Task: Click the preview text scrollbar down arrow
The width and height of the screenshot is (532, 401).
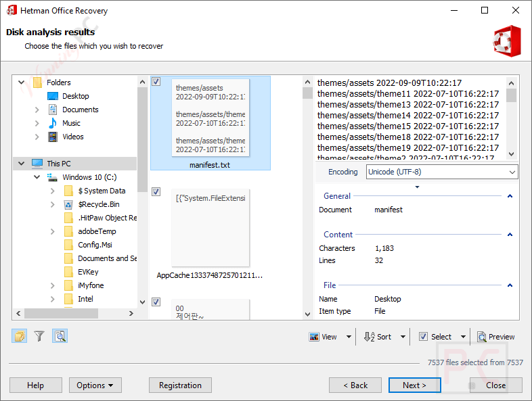Action: (511, 154)
